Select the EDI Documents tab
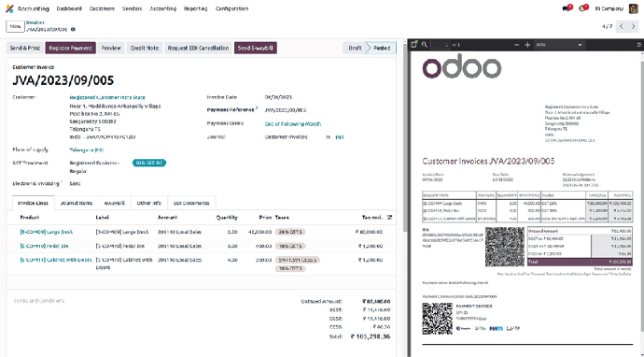644x357 pixels. (191, 203)
